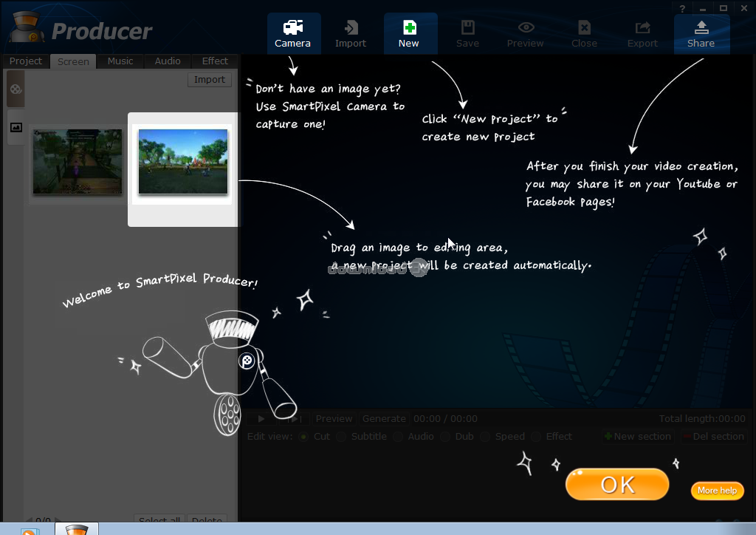Open the Effect tab
The image size is (756, 535).
215,61
